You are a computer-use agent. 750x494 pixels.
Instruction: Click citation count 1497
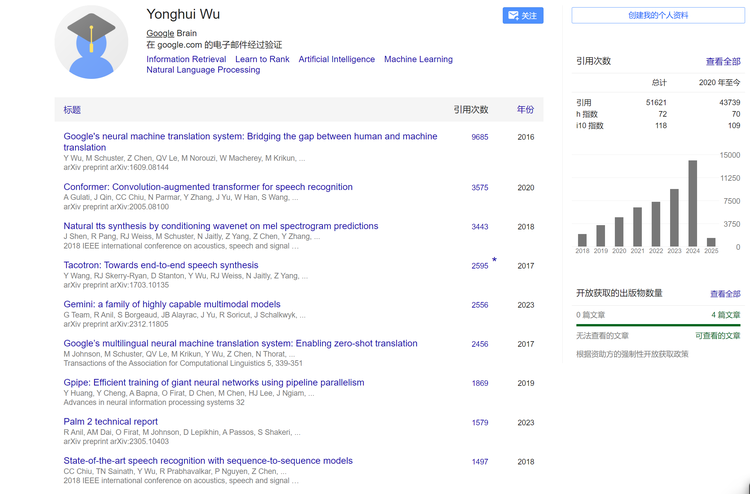[x=480, y=462]
